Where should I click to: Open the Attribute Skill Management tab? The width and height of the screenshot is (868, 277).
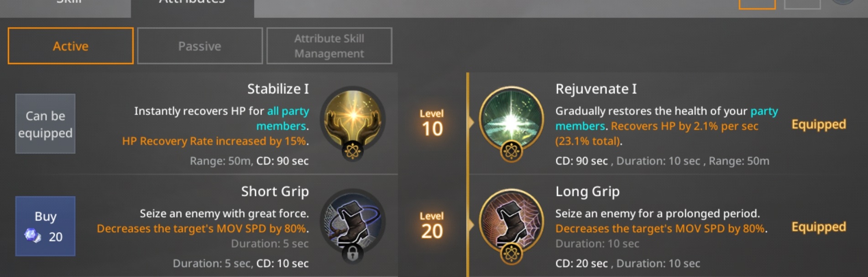point(329,46)
